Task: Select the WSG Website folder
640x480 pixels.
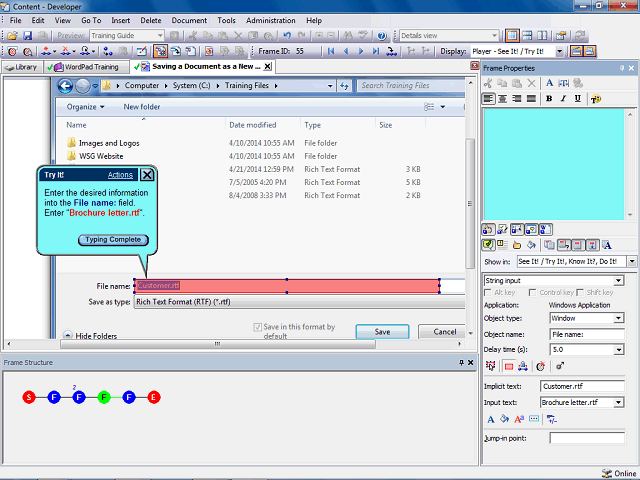Action: point(101,156)
